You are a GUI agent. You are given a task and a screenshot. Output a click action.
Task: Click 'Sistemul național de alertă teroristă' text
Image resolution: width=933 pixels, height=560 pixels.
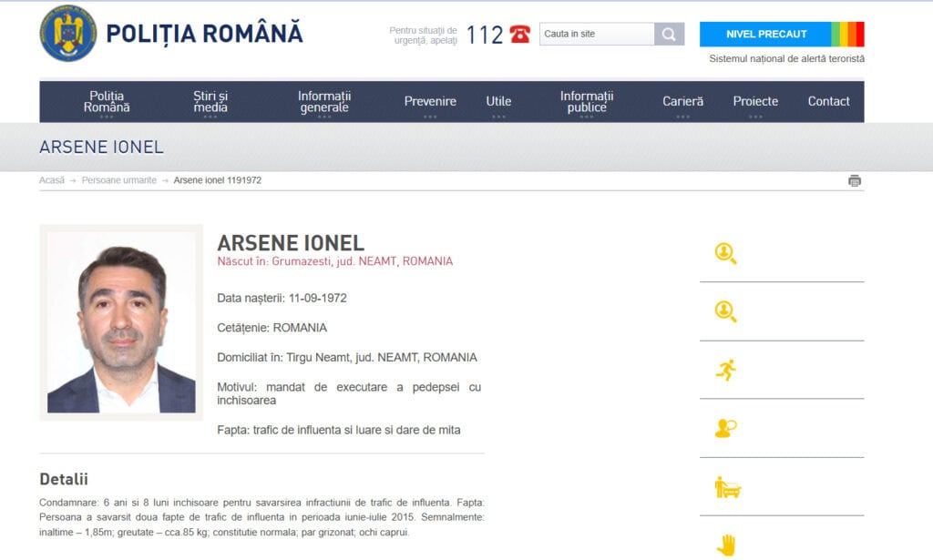[786, 59]
